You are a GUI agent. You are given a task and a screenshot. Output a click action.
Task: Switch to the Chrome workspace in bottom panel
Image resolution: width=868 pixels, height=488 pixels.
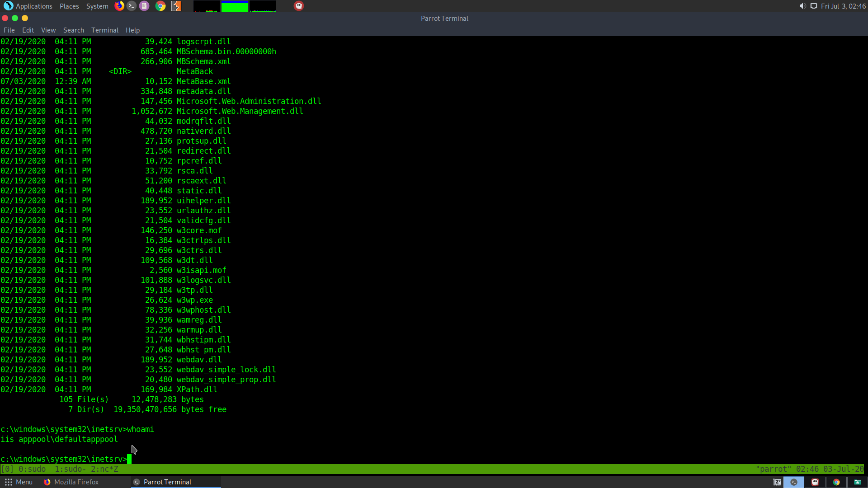(x=836, y=482)
